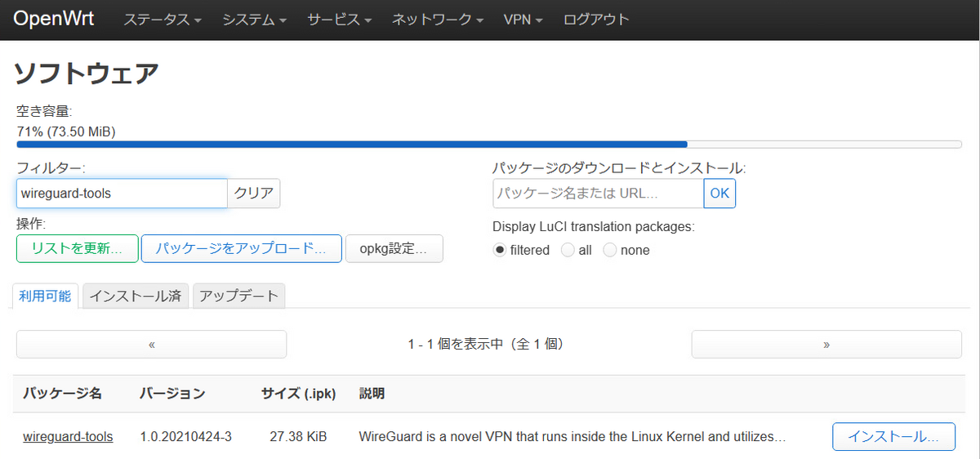Click the バージョン column header
The width and height of the screenshot is (980, 459).
[172, 394]
